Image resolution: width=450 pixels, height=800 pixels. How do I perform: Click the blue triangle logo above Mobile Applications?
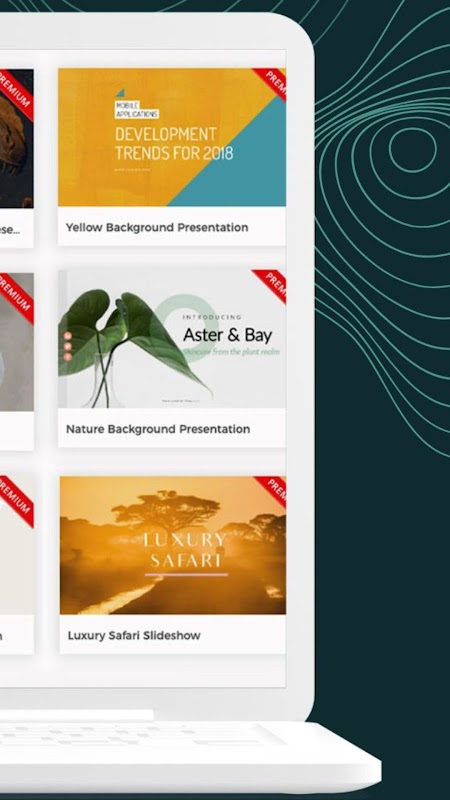(x=120, y=93)
